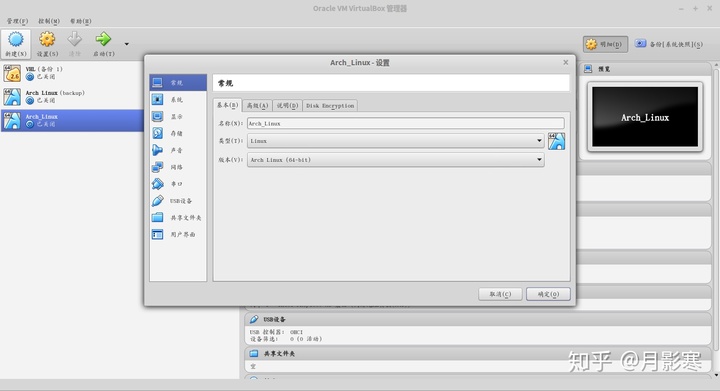
Task: Click the monitor icon beside 预览 heading
Action: (x=588, y=69)
